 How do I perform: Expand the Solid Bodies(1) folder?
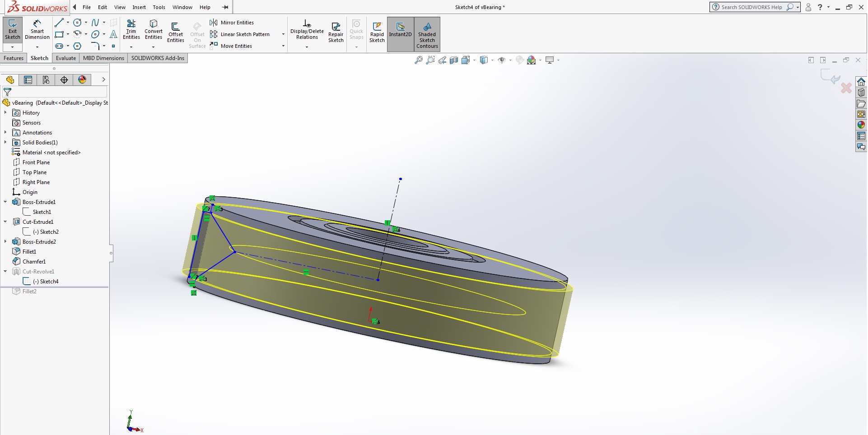coord(5,142)
